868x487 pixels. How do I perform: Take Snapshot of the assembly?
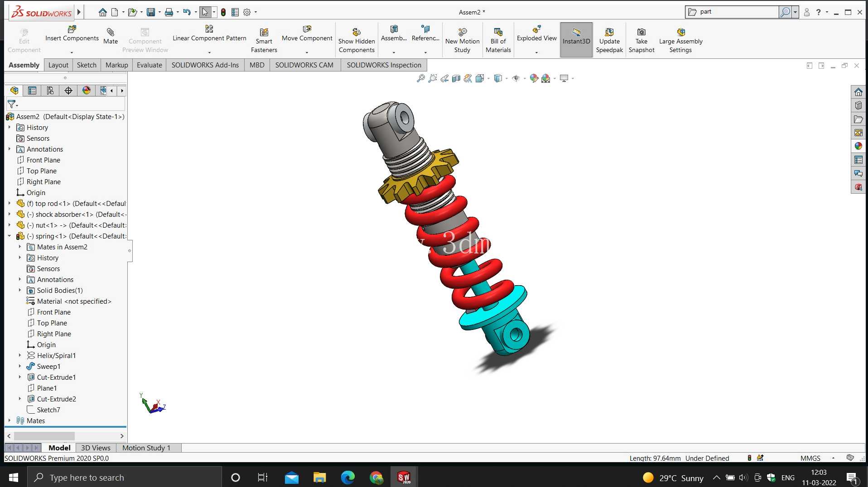point(641,40)
